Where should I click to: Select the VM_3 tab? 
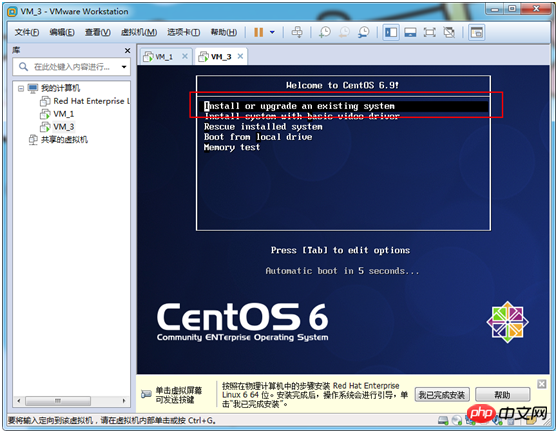click(221, 57)
